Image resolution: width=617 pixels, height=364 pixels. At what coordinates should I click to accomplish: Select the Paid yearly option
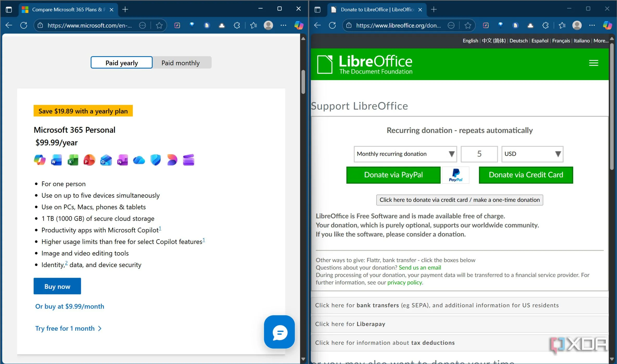pos(121,62)
